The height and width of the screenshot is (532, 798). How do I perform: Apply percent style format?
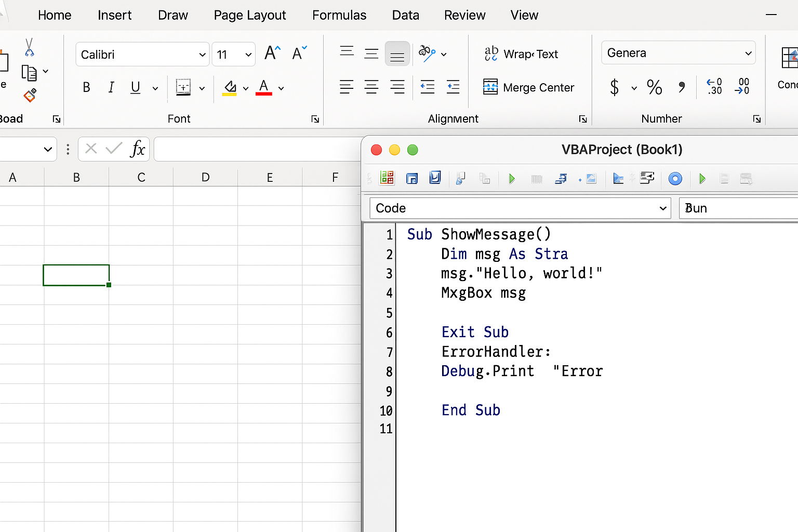655,87
